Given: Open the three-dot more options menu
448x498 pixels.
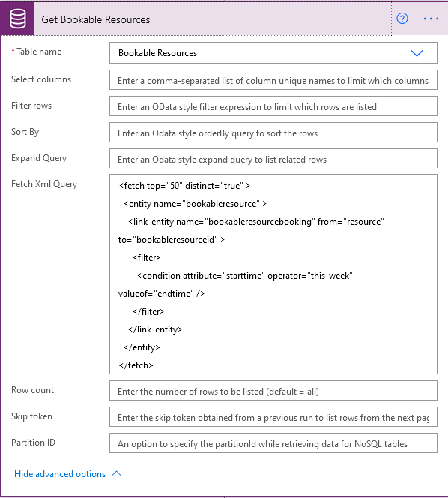Looking at the screenshot, I should tap(431, 19).
